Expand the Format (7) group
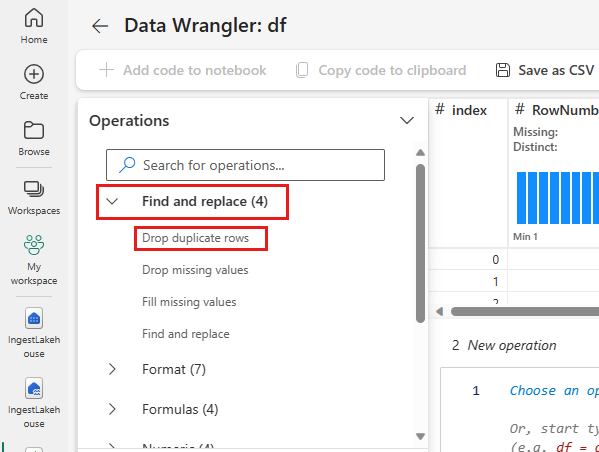 [x=112, y=369]
